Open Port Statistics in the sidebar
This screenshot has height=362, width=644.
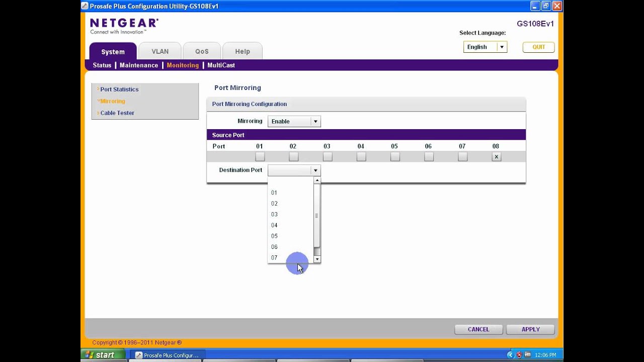119,89
